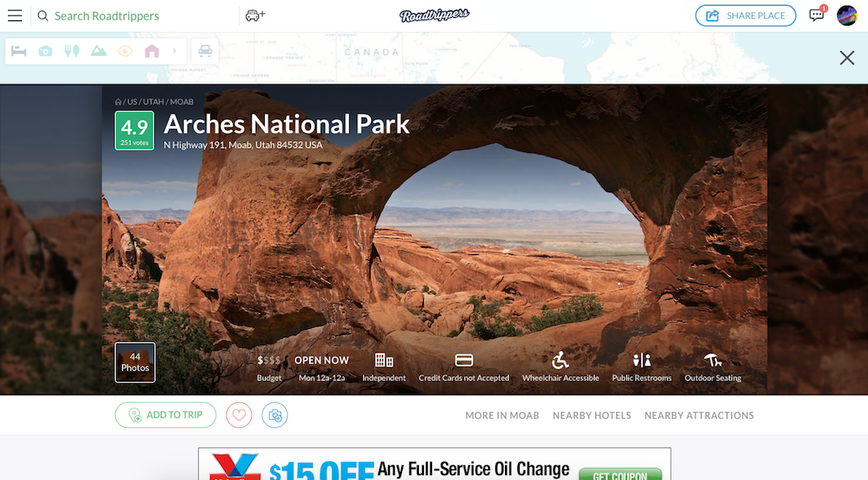Open the 44 Photos thumbnail
Screen dimensions: 868x480
[135, 362]
